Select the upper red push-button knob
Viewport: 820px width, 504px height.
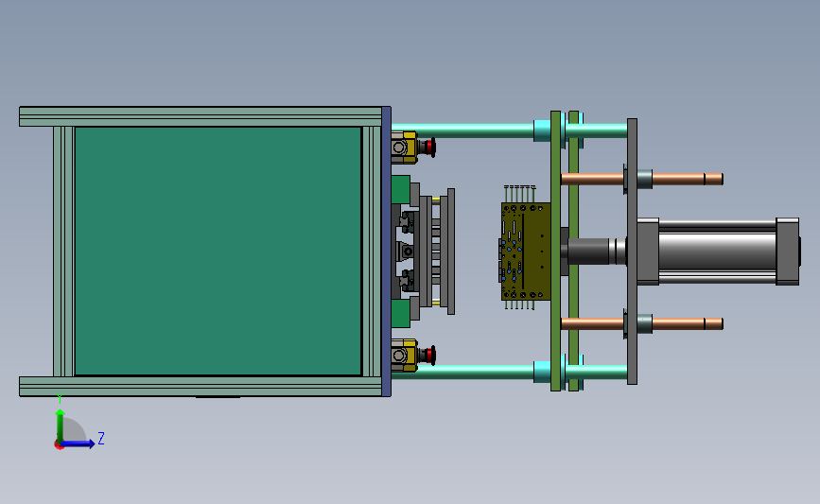(429, 147)
